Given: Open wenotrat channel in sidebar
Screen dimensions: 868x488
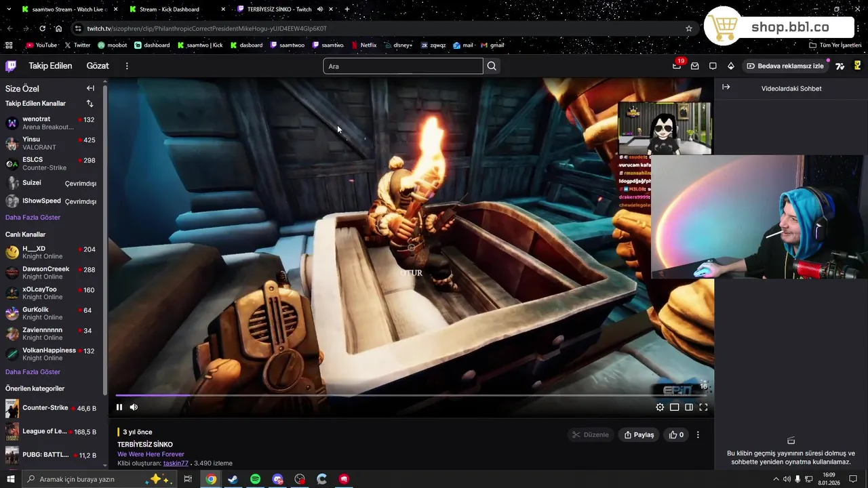Looking at the screenshot, I should (x=51, y=123).
